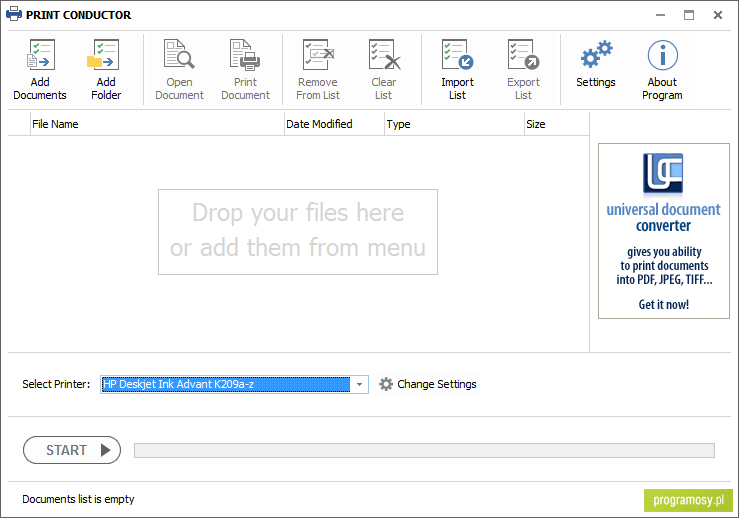
Task: Minimize the Print Conductor window
Action: click(661, 15)
